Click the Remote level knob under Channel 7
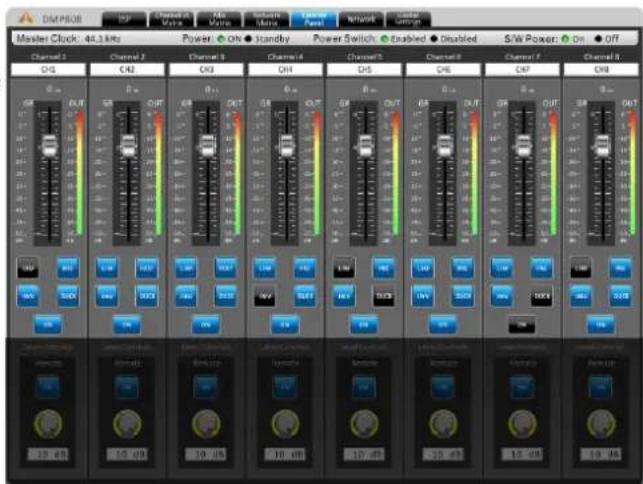The height and width of the screenshot is (484, 643). (522, 424)
